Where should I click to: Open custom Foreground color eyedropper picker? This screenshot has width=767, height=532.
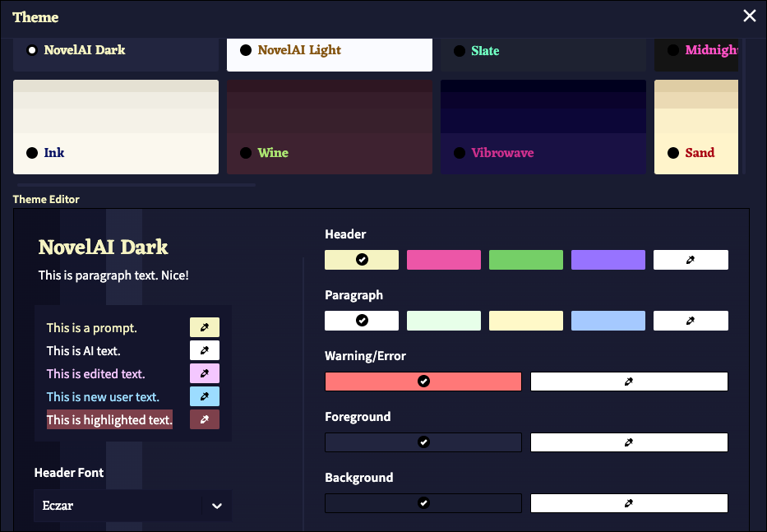coord(629,442)
